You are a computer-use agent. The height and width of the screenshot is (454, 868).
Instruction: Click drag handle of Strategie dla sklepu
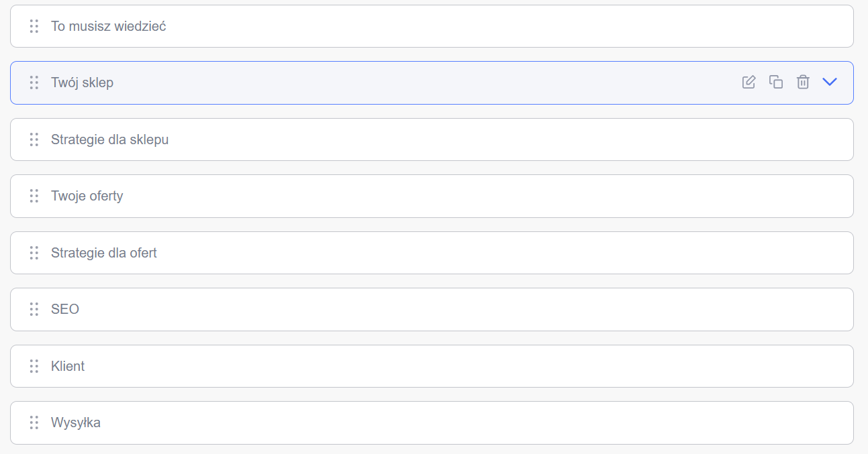[34, 139]
